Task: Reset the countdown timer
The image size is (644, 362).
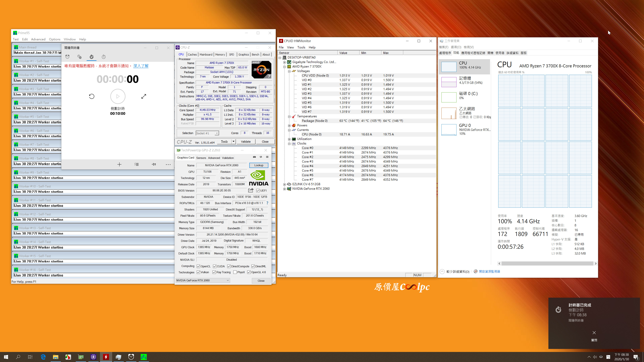Action: point(92,96)
